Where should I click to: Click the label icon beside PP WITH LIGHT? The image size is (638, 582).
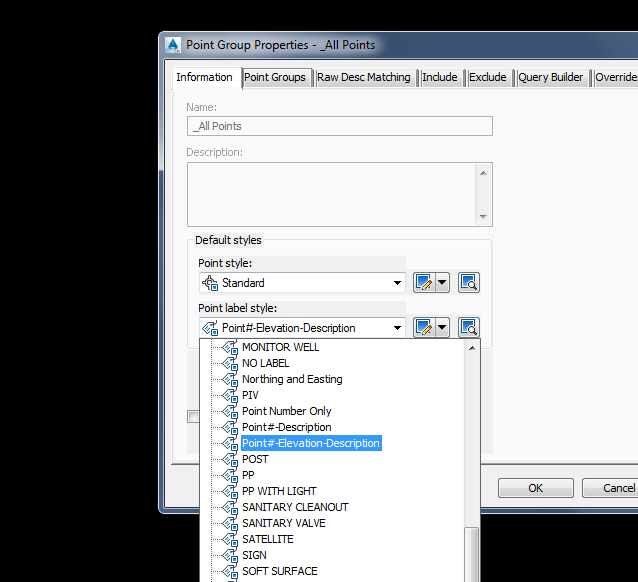pos(230,492)
